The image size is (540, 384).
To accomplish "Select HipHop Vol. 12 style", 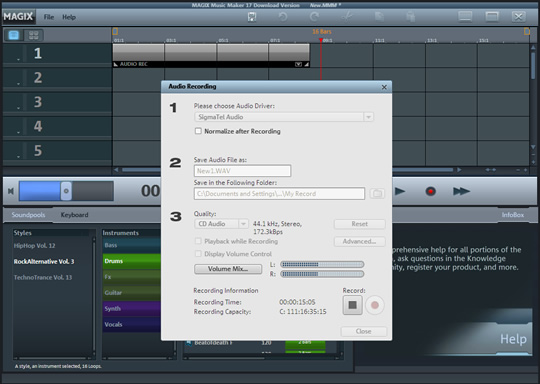I will click(34, 246).
